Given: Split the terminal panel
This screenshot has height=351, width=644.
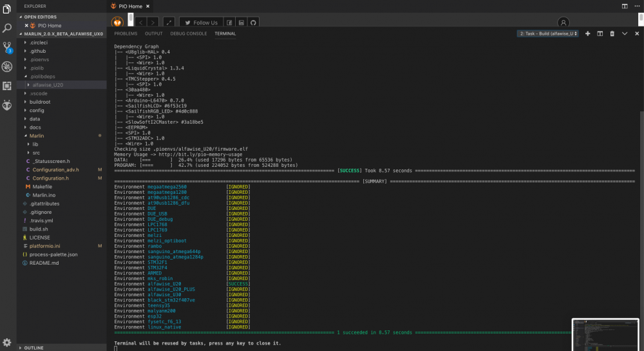Looking at the screenshot, I should pyautogui.click(x=600, y=33).
